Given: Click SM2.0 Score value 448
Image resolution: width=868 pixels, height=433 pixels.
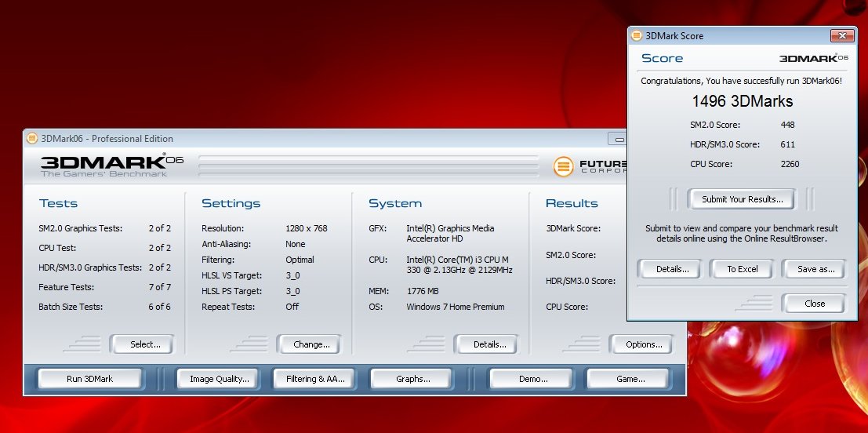Looking at the screenshot, I should (x=787, y=125).
